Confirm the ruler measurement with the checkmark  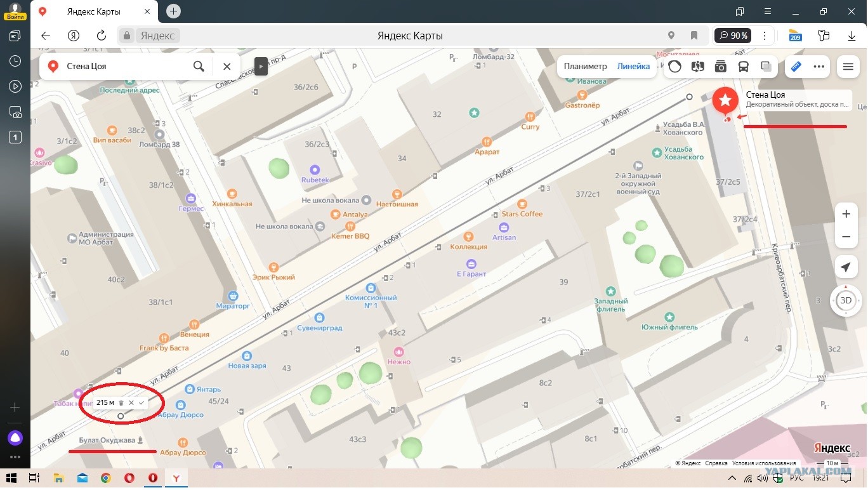(141, 403)
